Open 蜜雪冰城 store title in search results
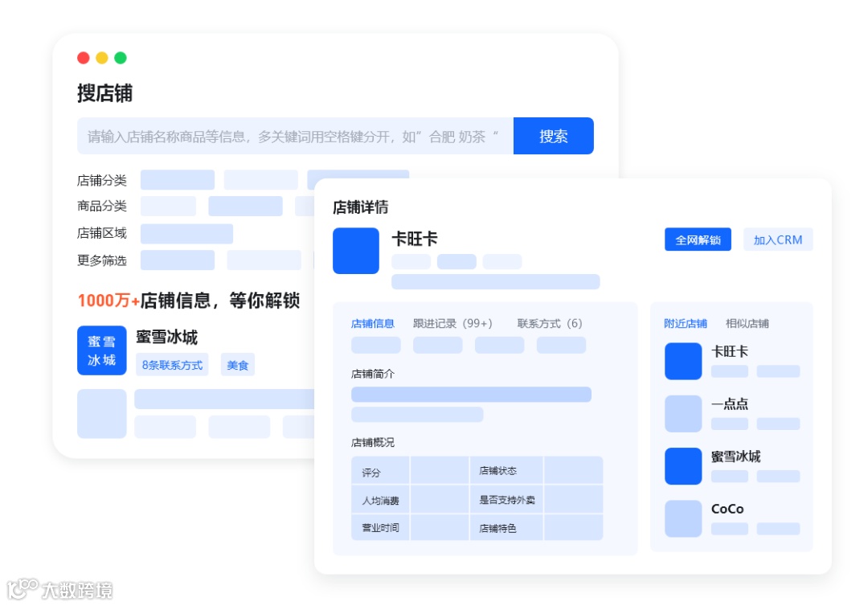 [x=166, y=337]
